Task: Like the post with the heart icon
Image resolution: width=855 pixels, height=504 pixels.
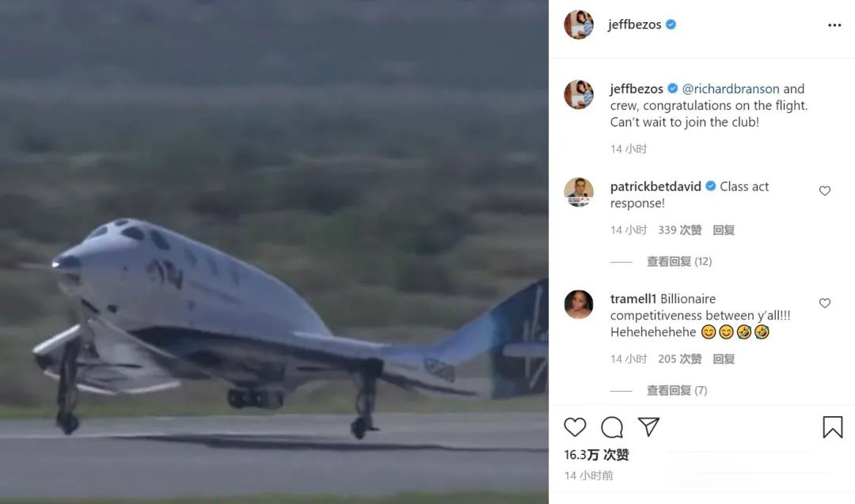Action: [575, 427]
